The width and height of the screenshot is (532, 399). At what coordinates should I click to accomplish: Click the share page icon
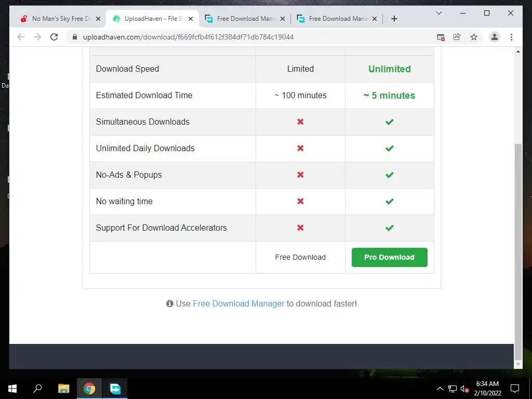point(457,37)
